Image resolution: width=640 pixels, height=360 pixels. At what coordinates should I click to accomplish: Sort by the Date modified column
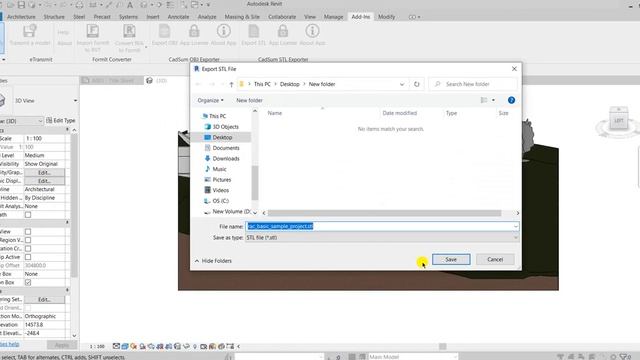click(x=400, y=113)
